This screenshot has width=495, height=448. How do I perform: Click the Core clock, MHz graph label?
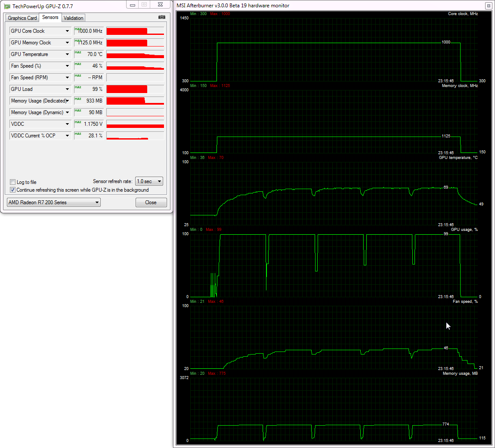[x=463, y=14]
